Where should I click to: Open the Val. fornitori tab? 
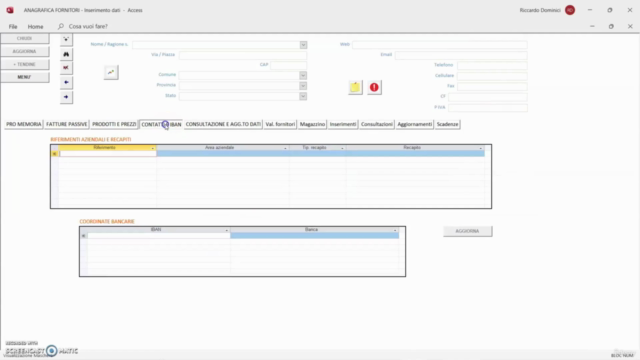280,124
